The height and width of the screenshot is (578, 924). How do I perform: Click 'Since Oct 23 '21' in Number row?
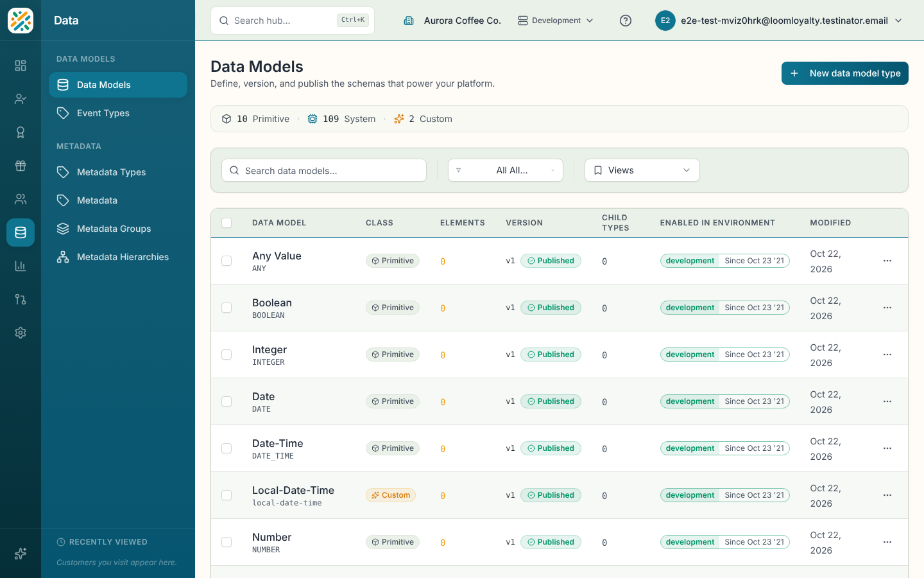[x=755, y=542]
